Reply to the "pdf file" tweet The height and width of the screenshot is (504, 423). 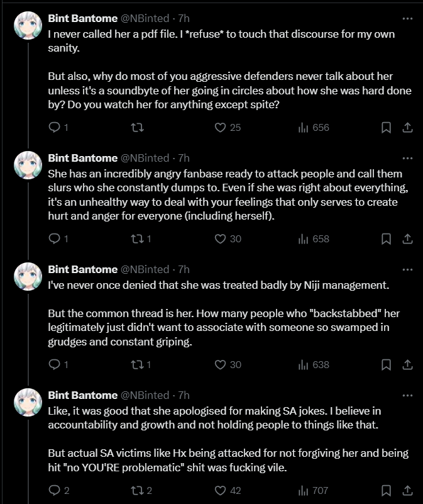click(58, 128)
